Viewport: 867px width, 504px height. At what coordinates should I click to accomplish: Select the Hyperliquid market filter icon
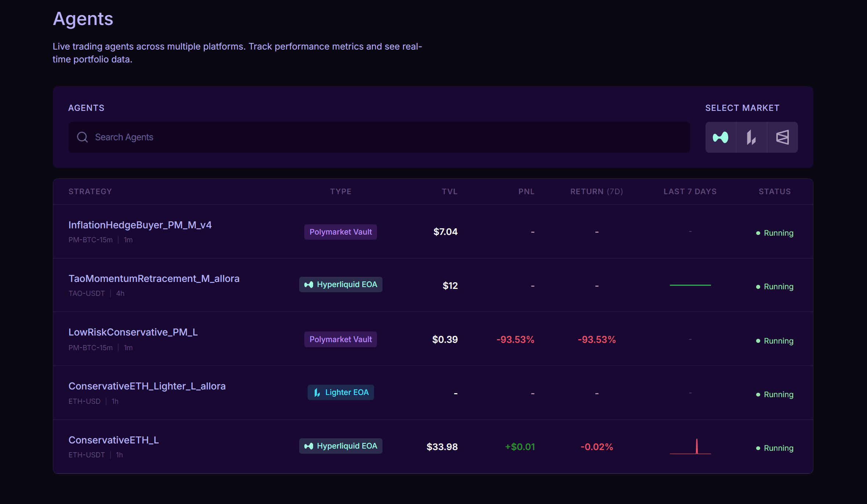(721, 137)
